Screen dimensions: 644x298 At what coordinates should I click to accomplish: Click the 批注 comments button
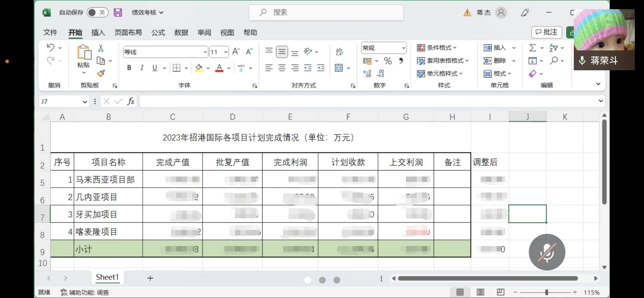546,32
